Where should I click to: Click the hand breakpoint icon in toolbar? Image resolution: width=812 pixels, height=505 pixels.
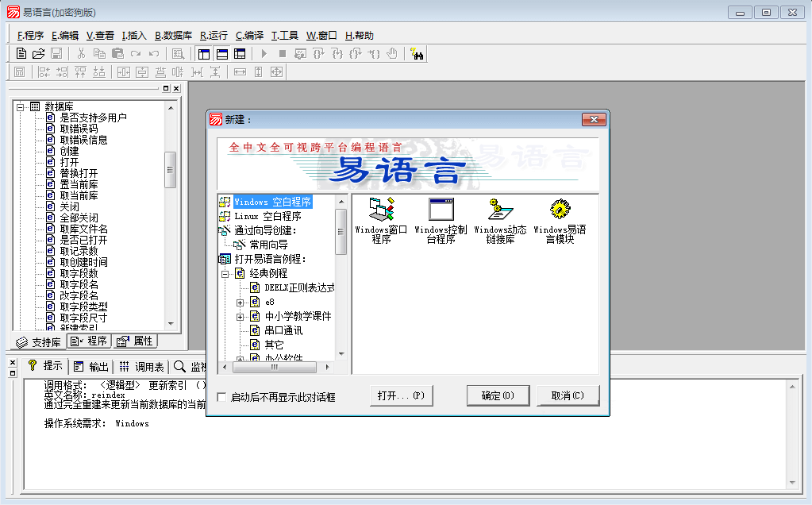[x=392, y=53]
